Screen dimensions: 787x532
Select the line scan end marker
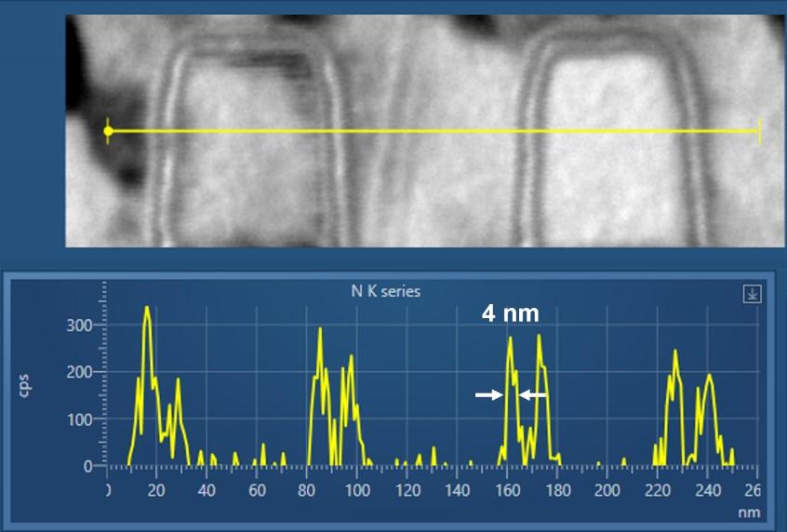[760, 131]
